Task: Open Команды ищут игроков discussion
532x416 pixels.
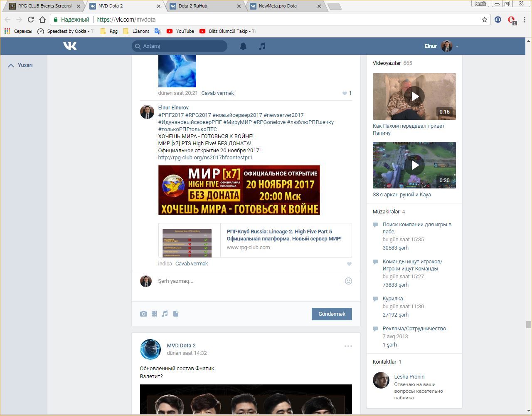Action: tap(412, 265)
